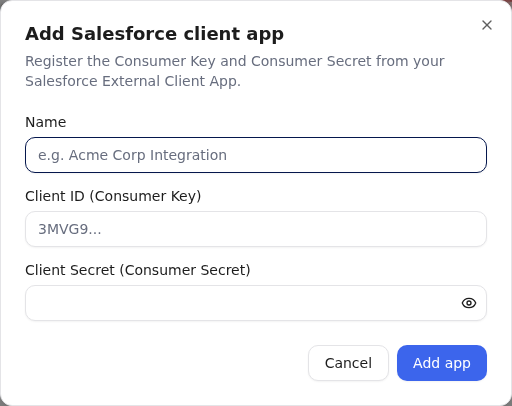Toggle secret visibility with the eye icon
The image size is (512, 406).
pyautogui.click(x=469, y=303)
